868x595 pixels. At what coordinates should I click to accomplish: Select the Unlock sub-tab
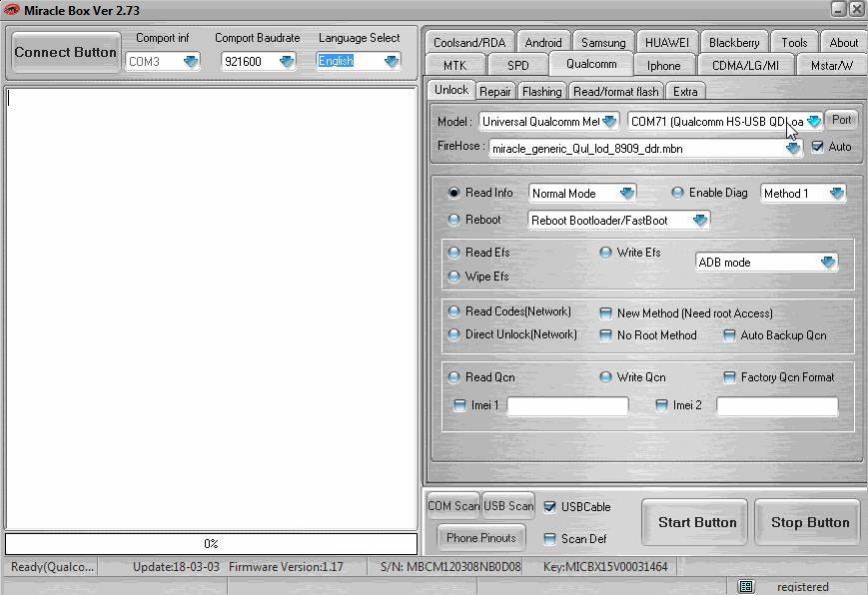(451, 90)
